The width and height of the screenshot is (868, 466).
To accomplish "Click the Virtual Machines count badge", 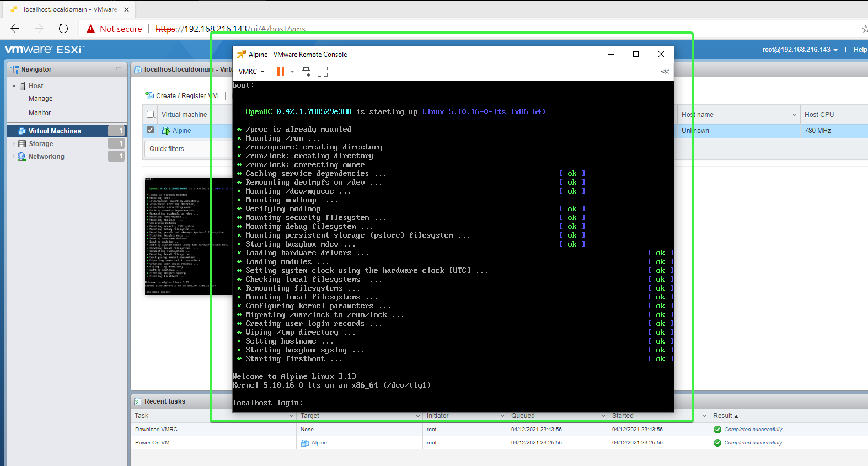I will 116,131.
